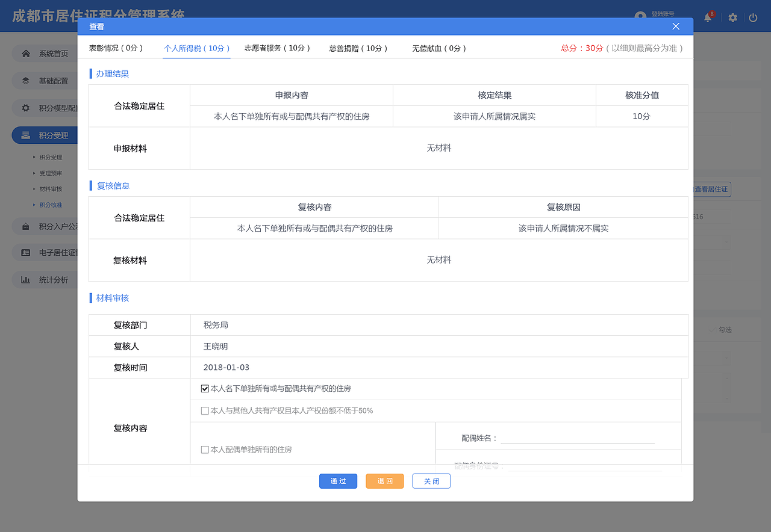Click the layers icon beside 基础配置
Viewport: 771px width, 532px height.
tap(26, 81)
